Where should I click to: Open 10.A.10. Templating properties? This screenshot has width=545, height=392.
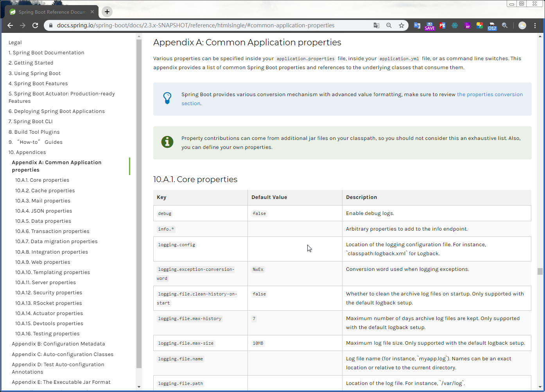pyautogui.click(x=53, y=272)
